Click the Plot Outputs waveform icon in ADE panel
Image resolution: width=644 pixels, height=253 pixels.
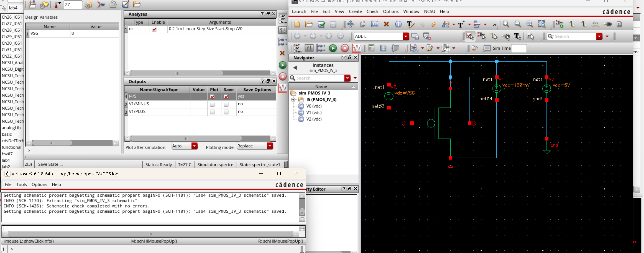tap(282, 88)
